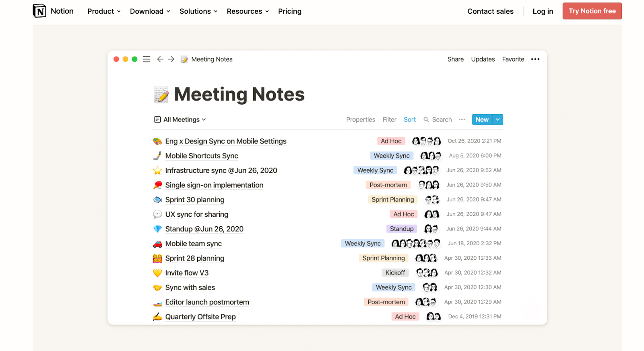Go forward with the right arrow

click(x=171, y=59)
